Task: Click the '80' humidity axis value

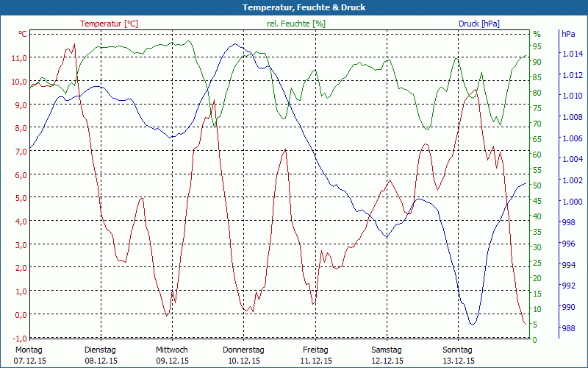Action: [x=537, y=93]
